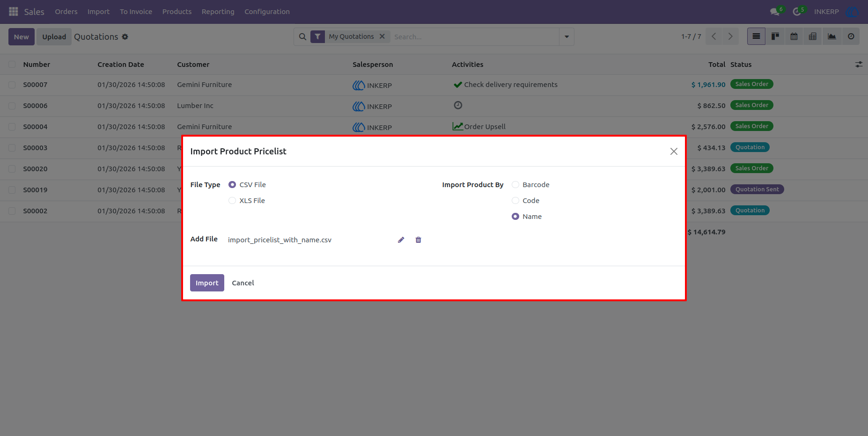Screen dimensions: 868x436
Task: Click the New quotation button
Action: coord(22,36)
